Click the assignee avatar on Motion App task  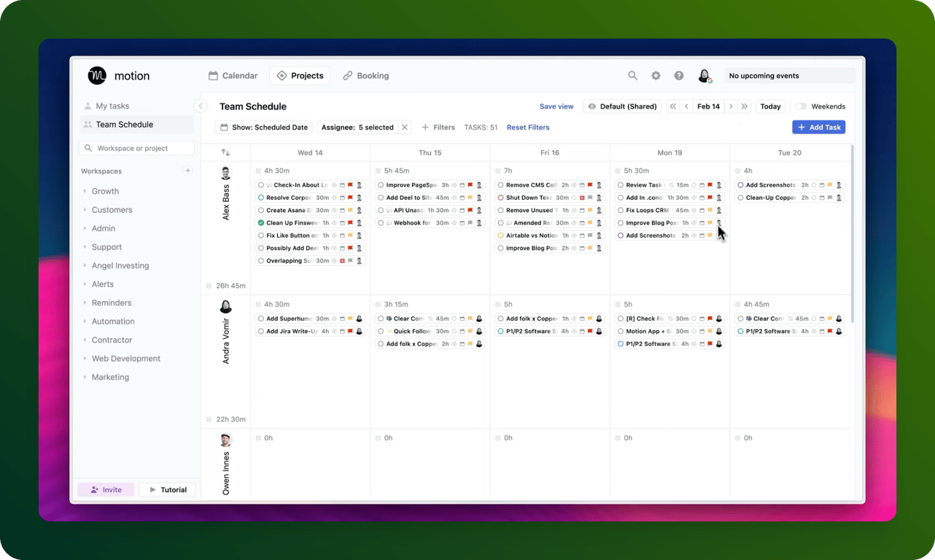[718, 331]
